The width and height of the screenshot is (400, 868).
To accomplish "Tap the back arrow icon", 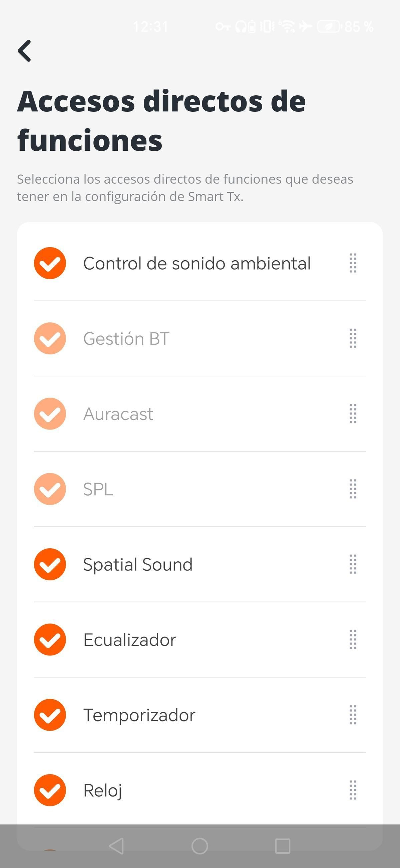I will (x=24, y=51).
